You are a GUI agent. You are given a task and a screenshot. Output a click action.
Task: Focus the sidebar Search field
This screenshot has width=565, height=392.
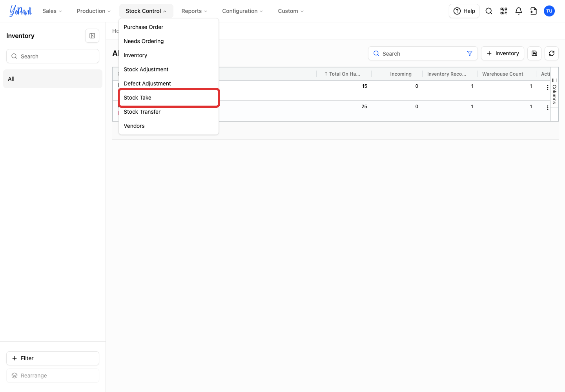coord(53,56)
